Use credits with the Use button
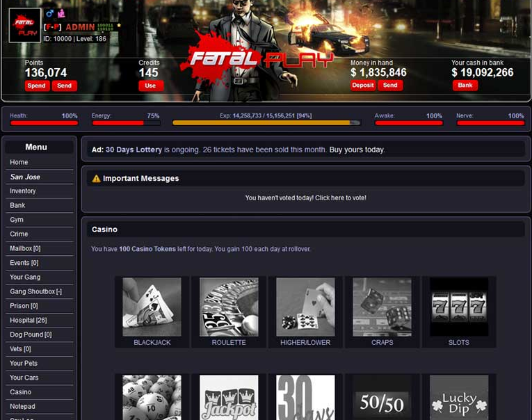 coord(151,86)
